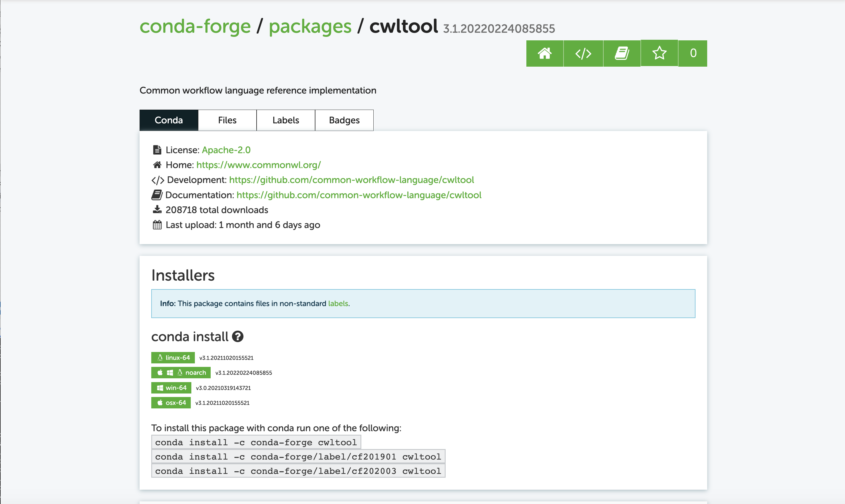845x504 pixels.
Task: Select the osx-64 platform badge
Action: pos(171,403)
